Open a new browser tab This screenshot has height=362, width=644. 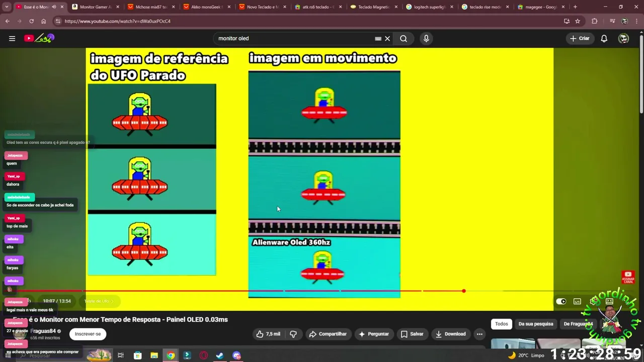575,7
